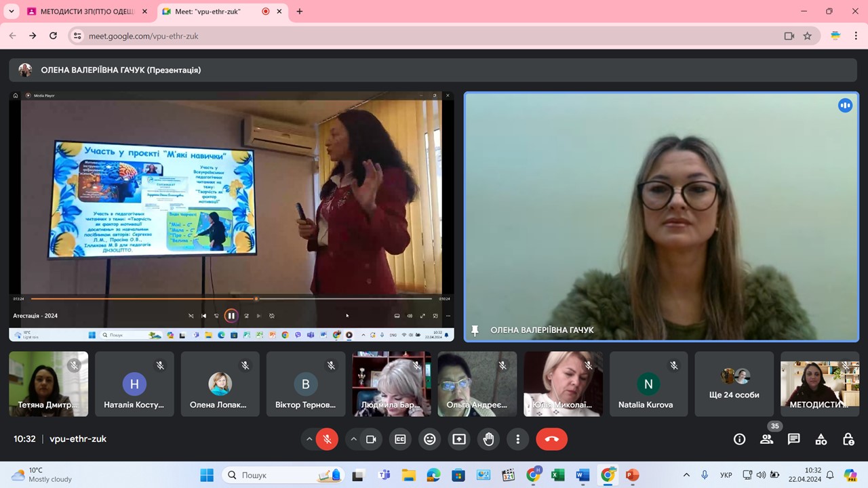Show the people list icon
This screenshot has width=868, height=488.
point(766,439)
